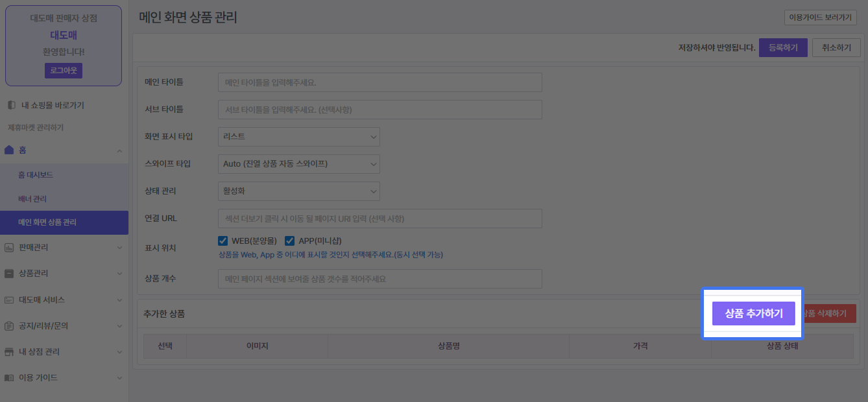Go to 홈 대시보드 menu item

pos(35,175)
